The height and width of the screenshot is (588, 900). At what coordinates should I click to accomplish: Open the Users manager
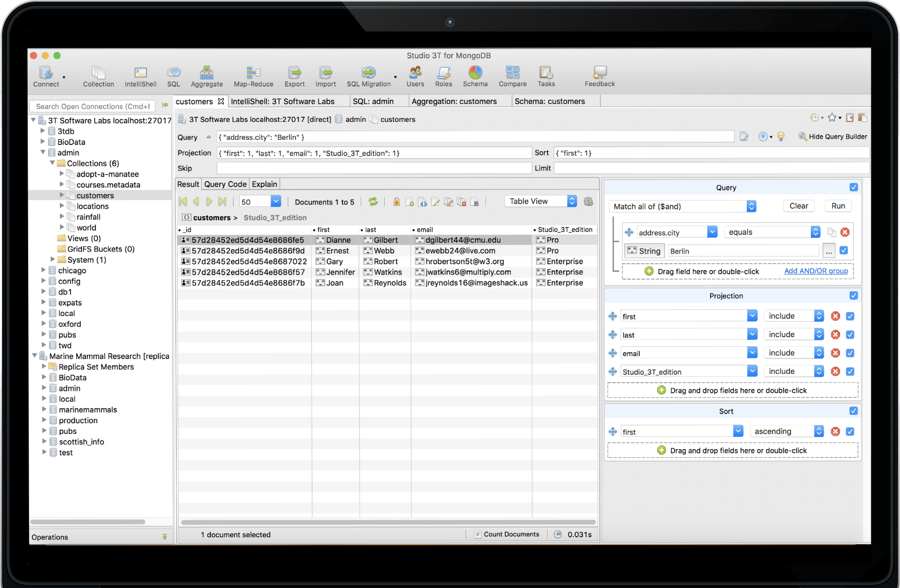click(x=415, y=76)
